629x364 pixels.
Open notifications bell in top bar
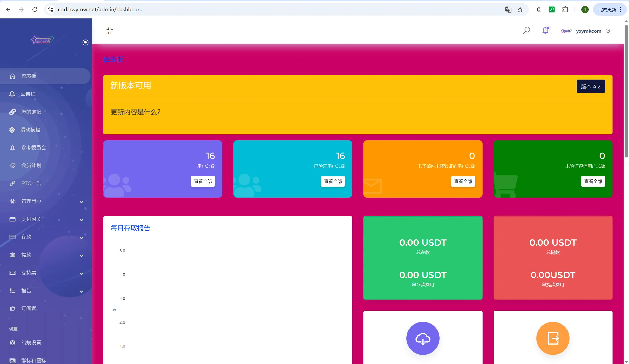[x=545, y=30]
